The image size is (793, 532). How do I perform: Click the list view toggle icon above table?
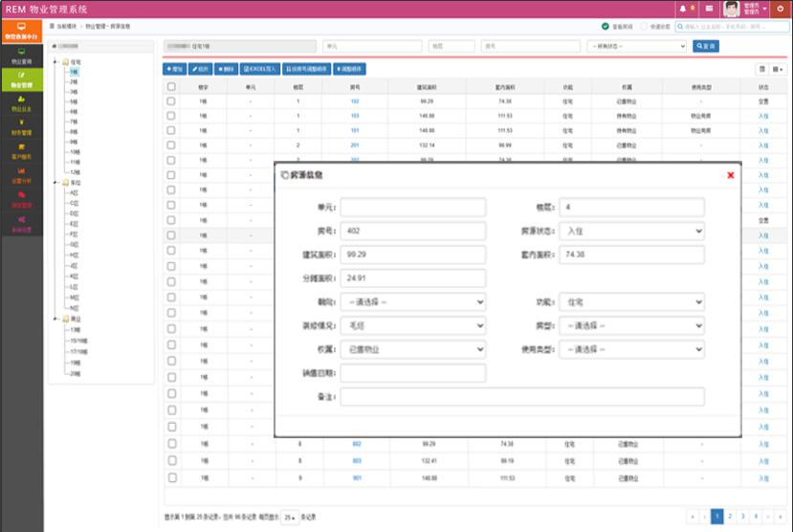(x=761, y=69)
